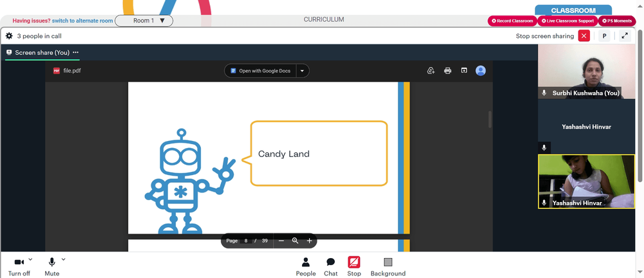Click the PDF page number field
Image resolution: width=644 pixels, height=278 pixels.
245,241
